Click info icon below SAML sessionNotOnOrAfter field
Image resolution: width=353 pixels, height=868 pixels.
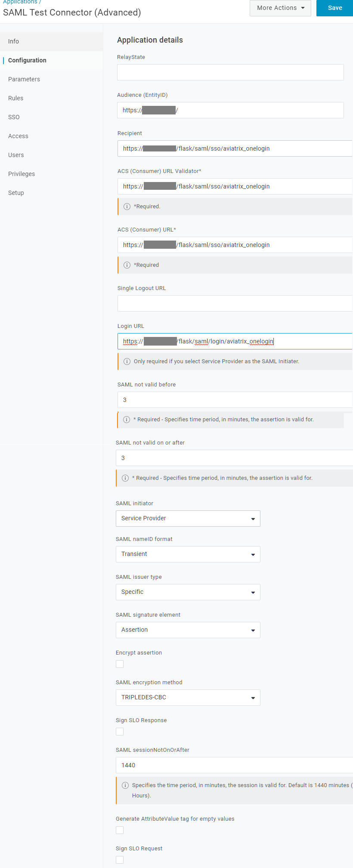(125, 785)
